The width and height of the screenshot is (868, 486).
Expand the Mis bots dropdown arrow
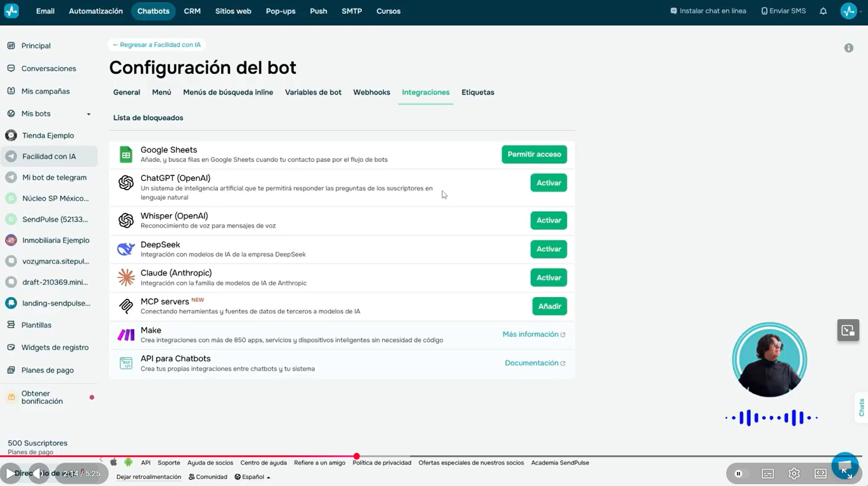pyautogui.click(x=88, y=114)
